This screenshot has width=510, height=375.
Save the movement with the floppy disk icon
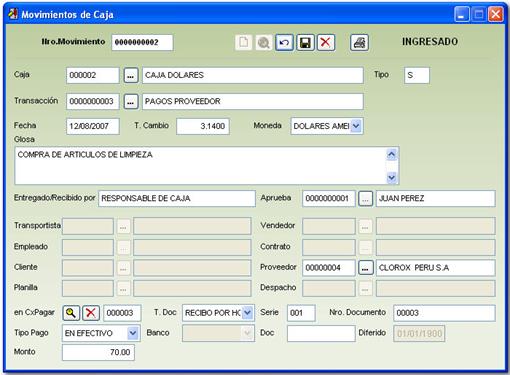(305, 43)
